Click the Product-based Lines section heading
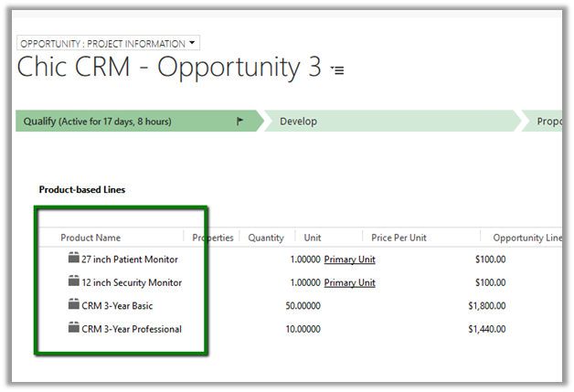Image resolution: width=574 pixels, height=392 pixels. click(82, 190)
